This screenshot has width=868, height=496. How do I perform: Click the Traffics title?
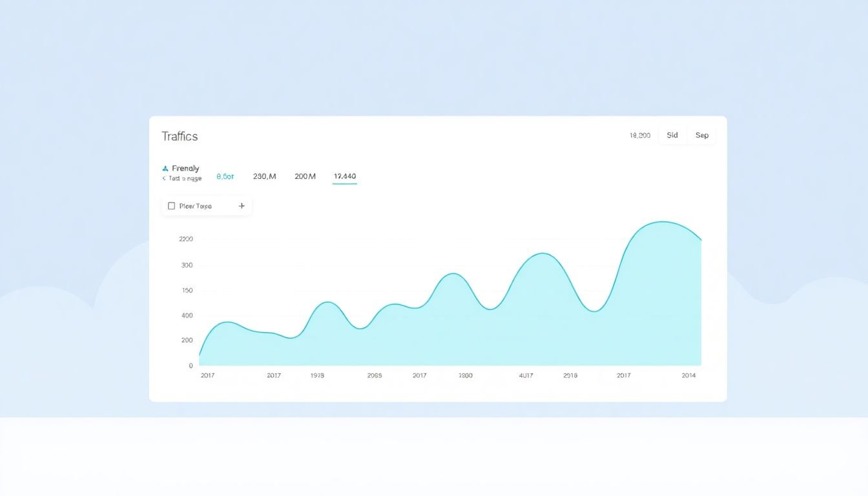coord(180,136)
